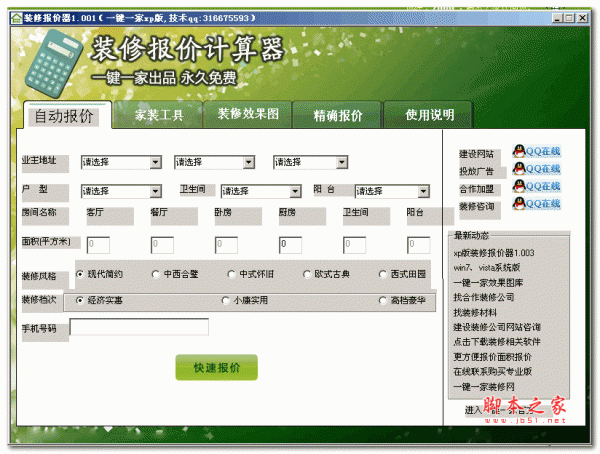Click the 客厅 area input field
Screen dimensions: 600x454
pyautogui.click(x=98, y=245)
